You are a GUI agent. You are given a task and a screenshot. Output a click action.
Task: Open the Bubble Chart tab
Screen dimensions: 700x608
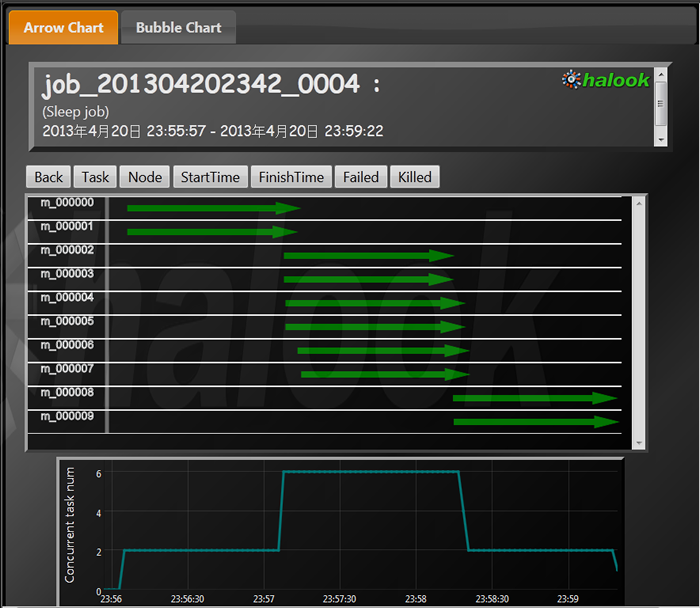[x=179, y=27]
